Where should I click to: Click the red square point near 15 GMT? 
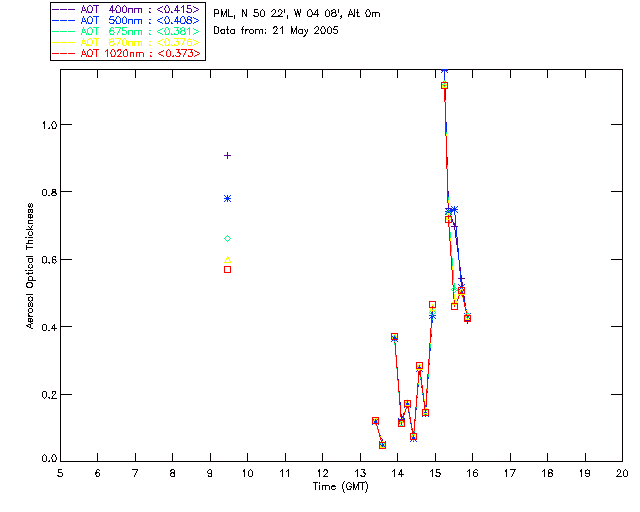pyautogui.click(x=432, y=305)
